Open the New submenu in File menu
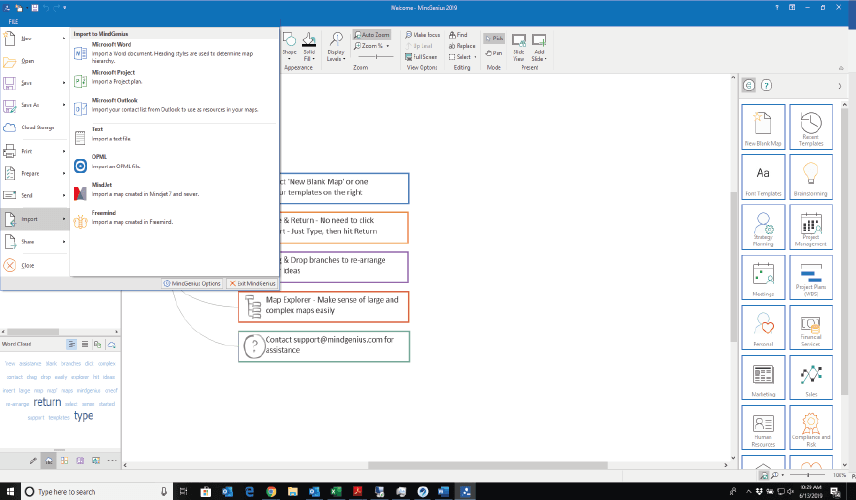The image size is (856, 500). coord(34,39)
